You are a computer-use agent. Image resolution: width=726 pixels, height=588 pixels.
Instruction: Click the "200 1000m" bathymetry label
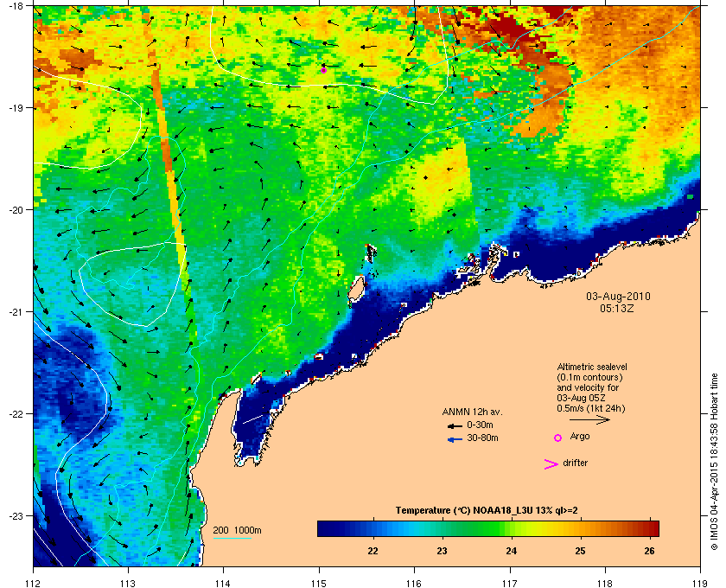[x=237, y=531]
